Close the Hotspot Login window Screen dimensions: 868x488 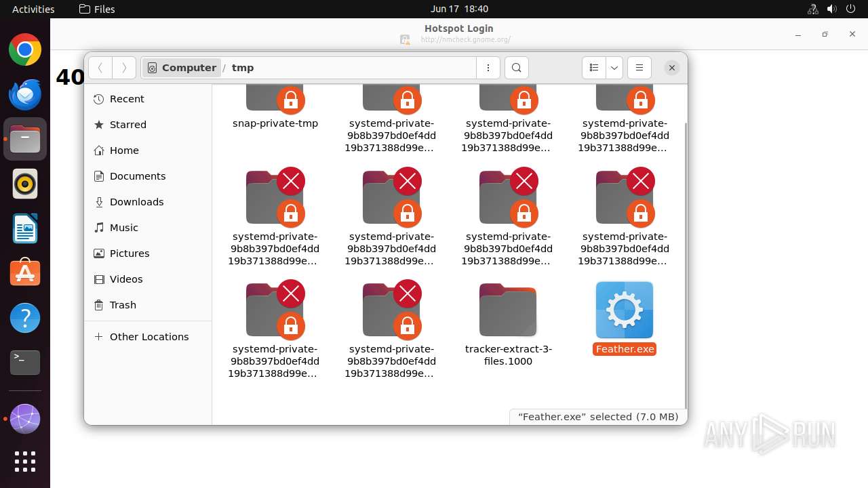852,34
